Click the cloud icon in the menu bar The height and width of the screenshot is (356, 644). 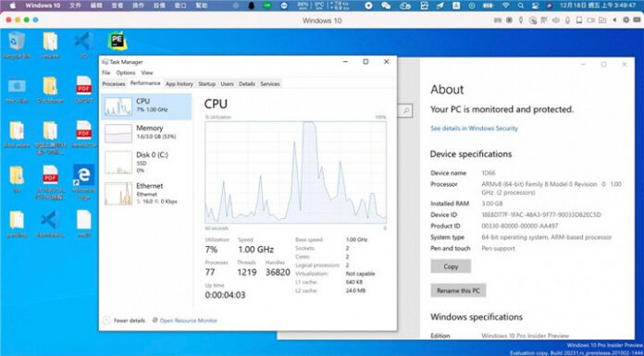point(404,6)
